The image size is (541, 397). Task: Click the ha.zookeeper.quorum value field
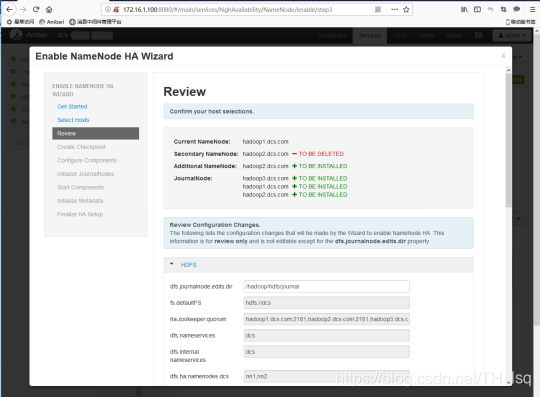pyautogui.click(x=326, y=319)
